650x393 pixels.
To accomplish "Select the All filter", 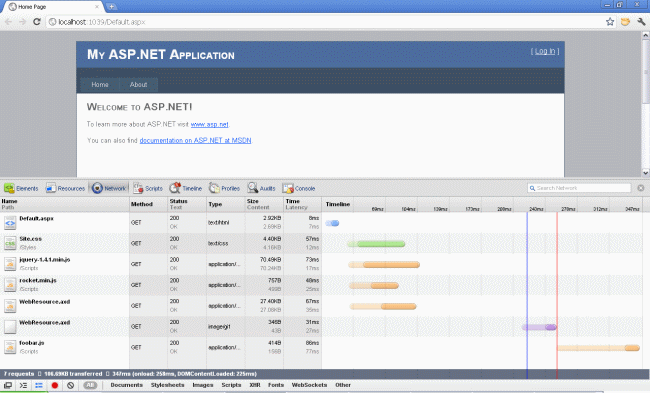I will pyautogui.click(x=90, y=385).
